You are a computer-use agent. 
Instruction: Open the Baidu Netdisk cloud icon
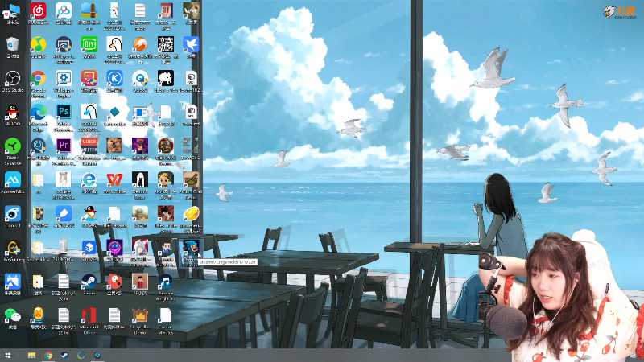64,10
